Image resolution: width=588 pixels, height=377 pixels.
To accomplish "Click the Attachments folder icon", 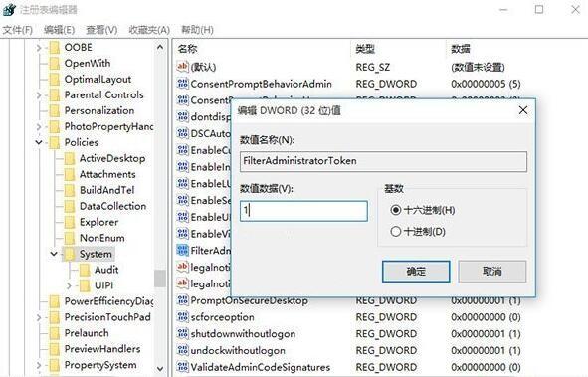I will [x=70, y=174].
